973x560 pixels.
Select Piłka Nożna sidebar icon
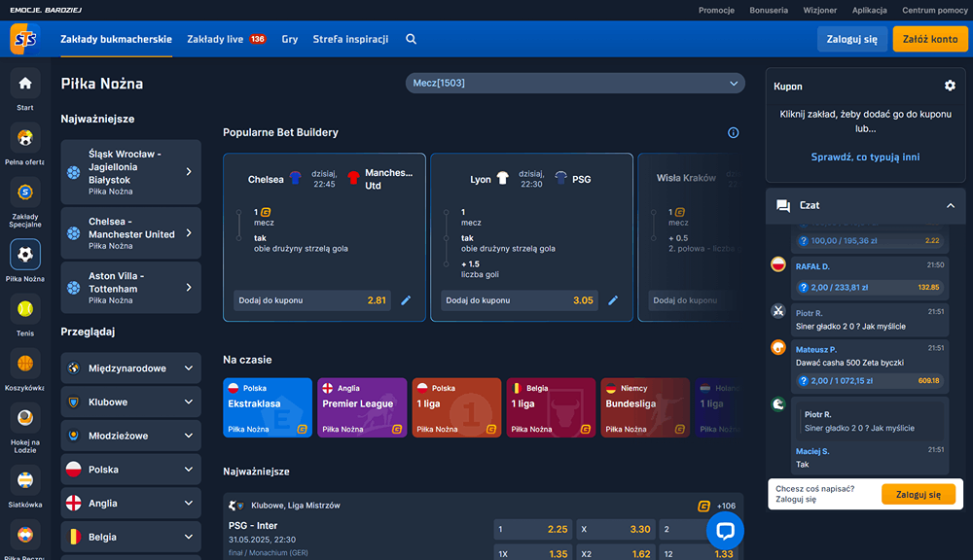[x=25, y=255]
